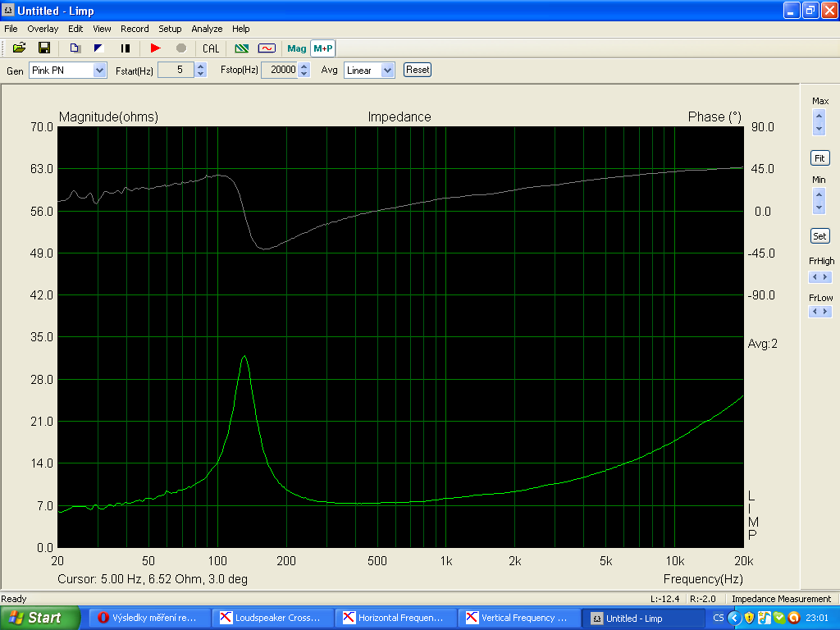
Task: Switch to Vertical Frequency taskbar window
Action: point(519,619)
